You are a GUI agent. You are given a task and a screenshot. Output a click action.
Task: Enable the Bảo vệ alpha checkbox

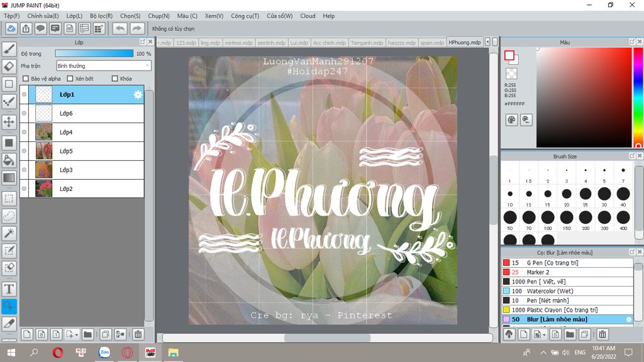[25, 79]
